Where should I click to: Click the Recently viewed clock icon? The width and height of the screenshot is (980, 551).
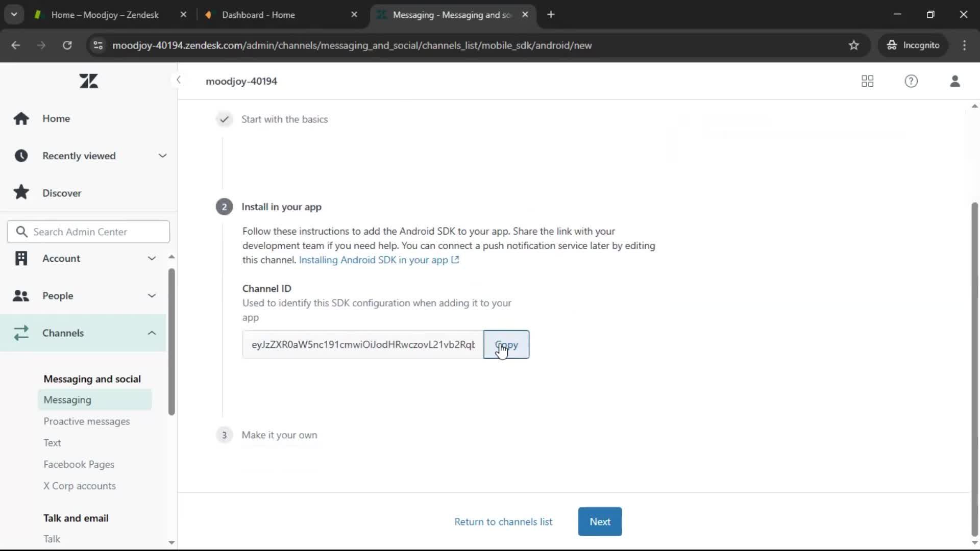pyautogui.click(x=21, y=156)
